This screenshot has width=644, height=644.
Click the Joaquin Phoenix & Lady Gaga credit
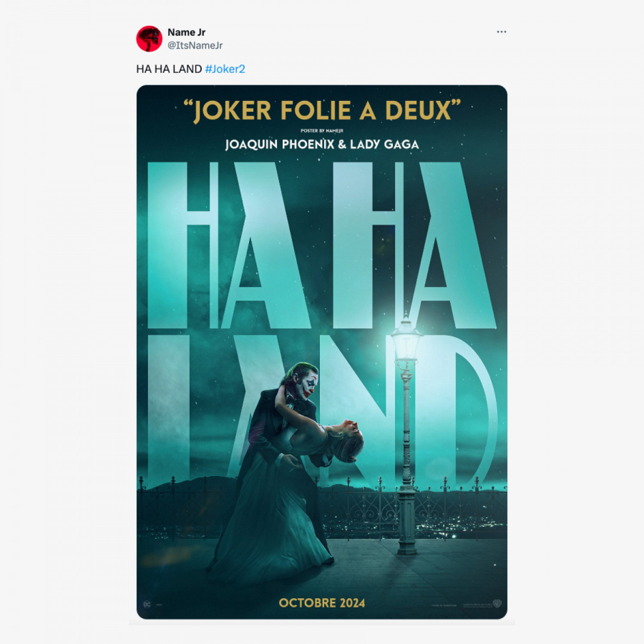(322, 144)
